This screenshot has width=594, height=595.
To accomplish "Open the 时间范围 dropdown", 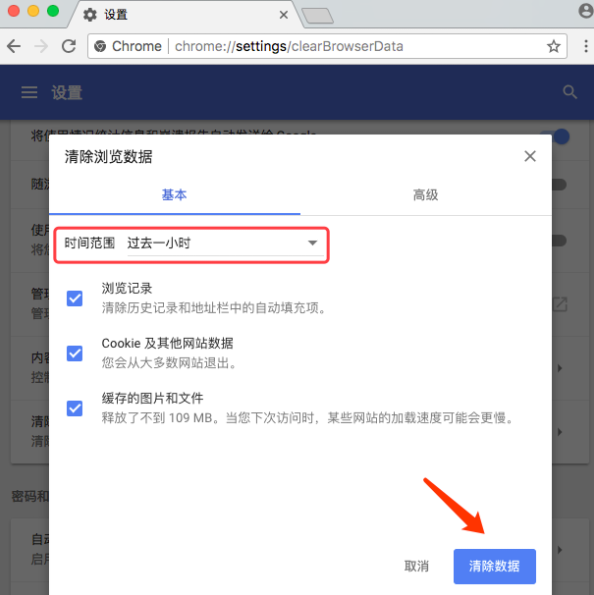I will (x=225, y=243).
